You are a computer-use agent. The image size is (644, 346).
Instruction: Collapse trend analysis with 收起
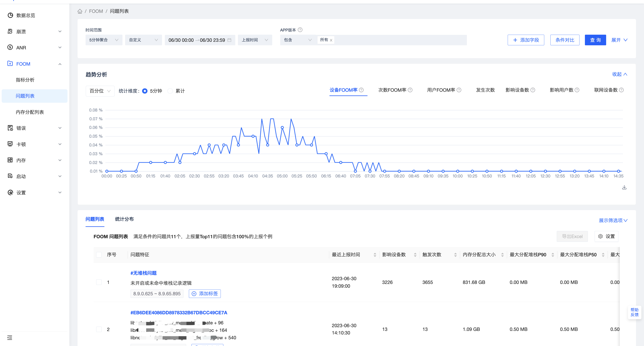(620, 74)
